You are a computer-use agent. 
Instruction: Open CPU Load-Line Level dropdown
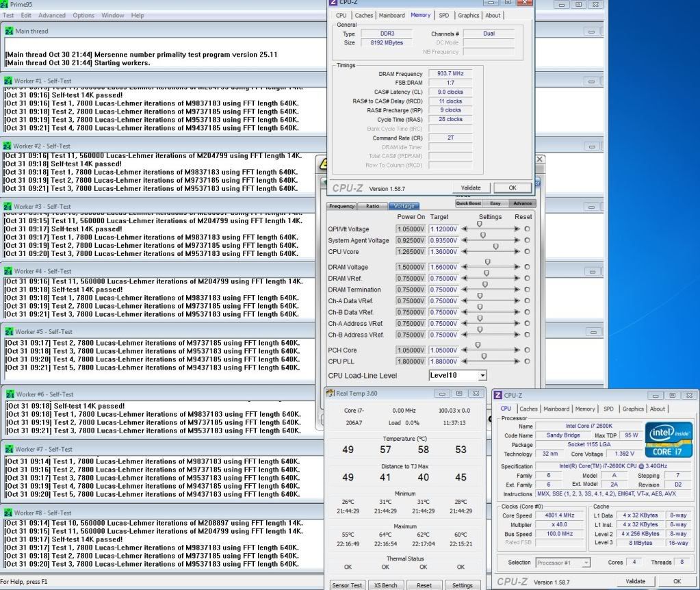(x=482, y=376)
